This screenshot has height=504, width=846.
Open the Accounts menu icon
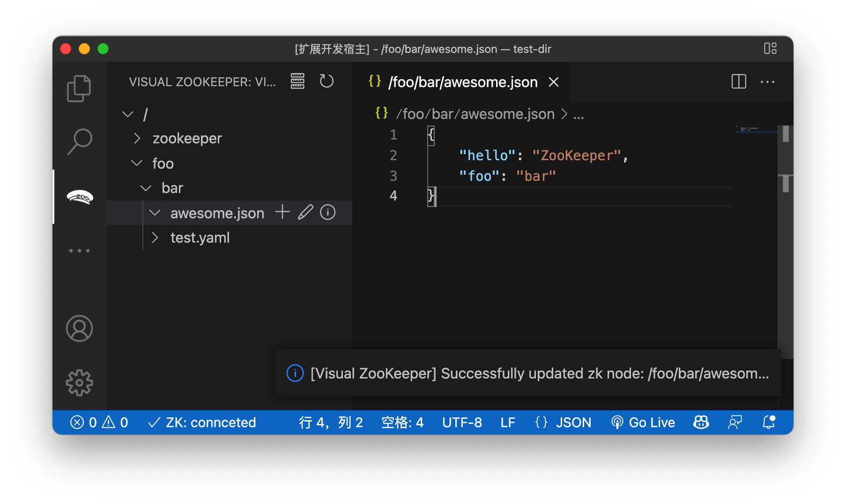[x=79, y=328]
